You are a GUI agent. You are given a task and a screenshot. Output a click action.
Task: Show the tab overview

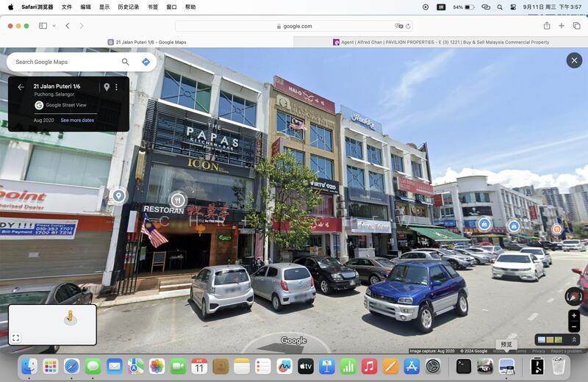tap(576, 26)
